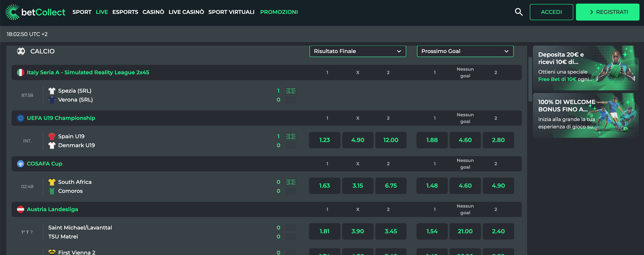The image size is (644, 255).
Task: Open the Prossimo Goal dropdown
Action: tap(465, 51)
